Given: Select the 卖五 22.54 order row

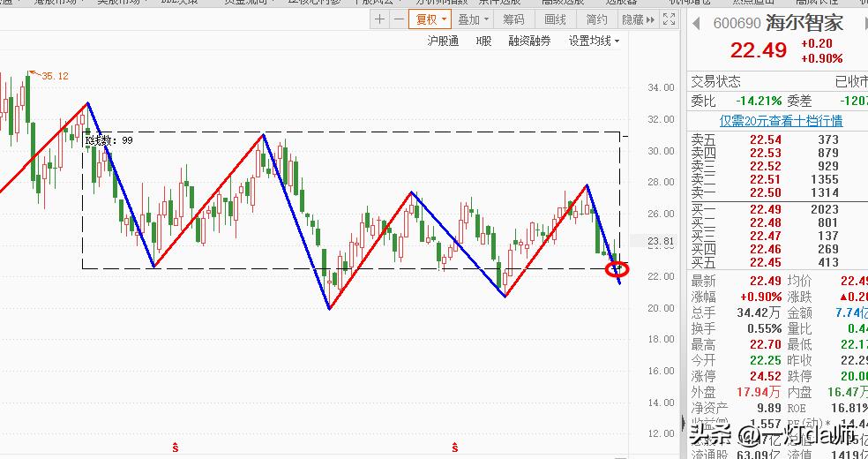Looking at the screenshot, I should coord(777,139).
